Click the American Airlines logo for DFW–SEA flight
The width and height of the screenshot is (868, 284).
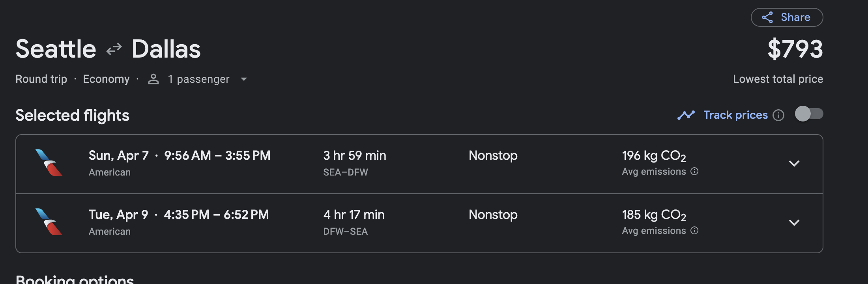49,222
